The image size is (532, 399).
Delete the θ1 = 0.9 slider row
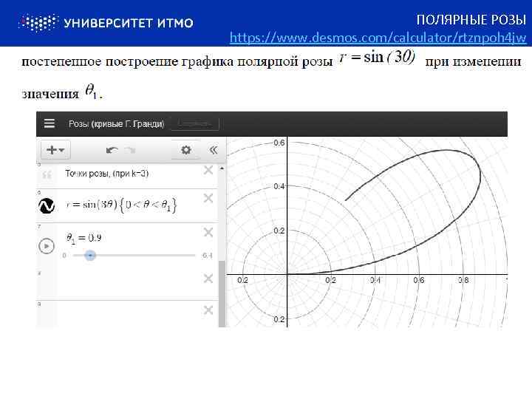point(208,233)
